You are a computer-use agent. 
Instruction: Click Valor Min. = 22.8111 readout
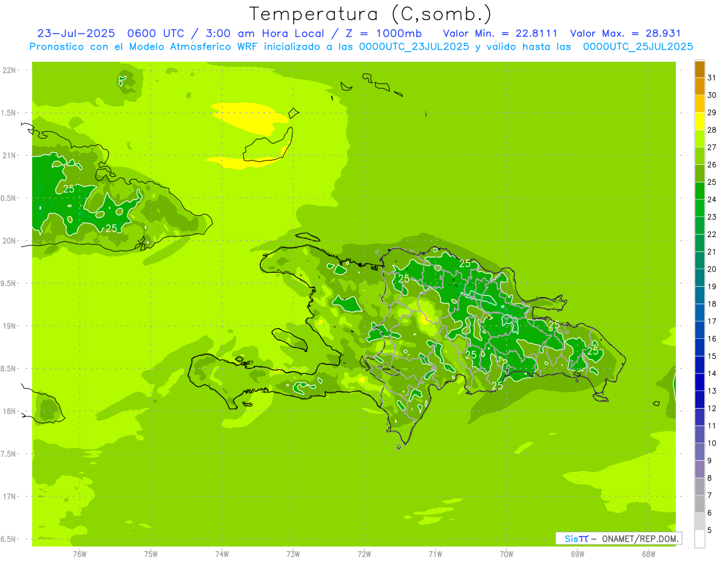point(500,33)
